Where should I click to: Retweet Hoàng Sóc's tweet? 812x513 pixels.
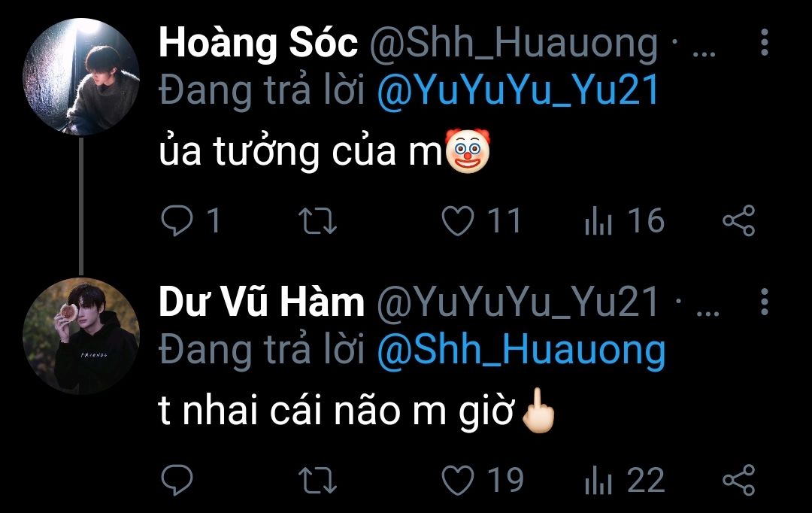click(x=318, y=221)
